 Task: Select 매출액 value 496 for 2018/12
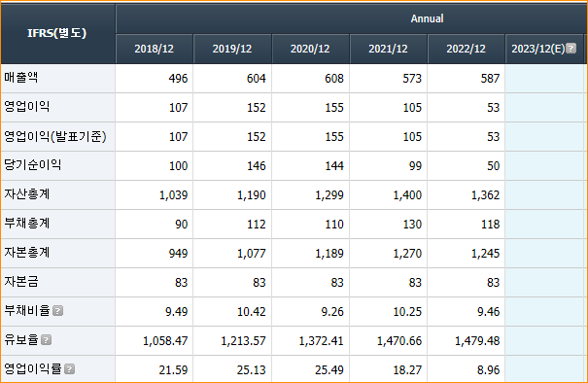click(178, 79)
